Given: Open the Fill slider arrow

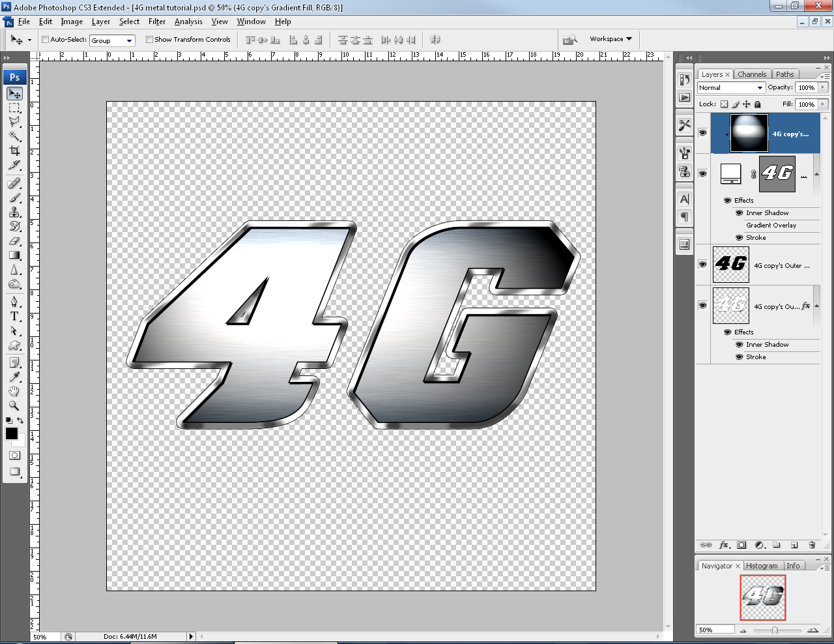Looking at the screenshot, I should point(823,104).
